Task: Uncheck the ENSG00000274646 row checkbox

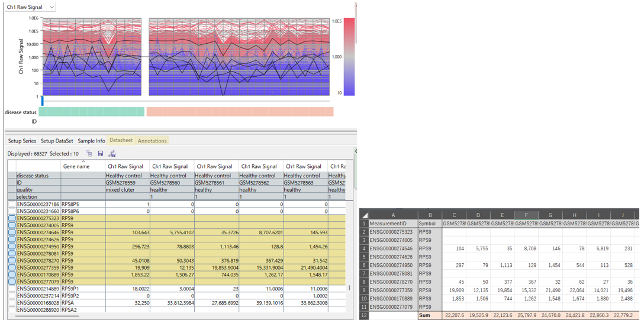Action: 11,232
